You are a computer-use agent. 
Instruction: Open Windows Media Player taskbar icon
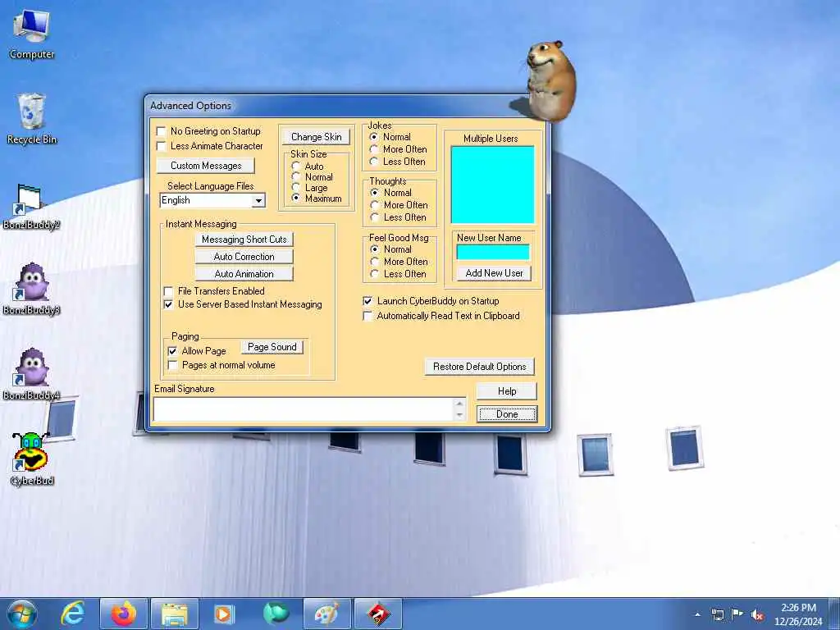click(x=225, y=614)
